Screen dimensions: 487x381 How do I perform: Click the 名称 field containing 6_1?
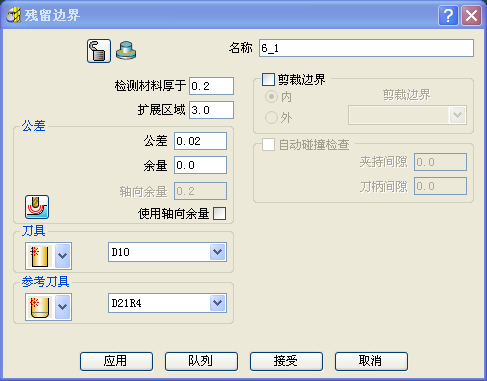[x=366, y=48]
